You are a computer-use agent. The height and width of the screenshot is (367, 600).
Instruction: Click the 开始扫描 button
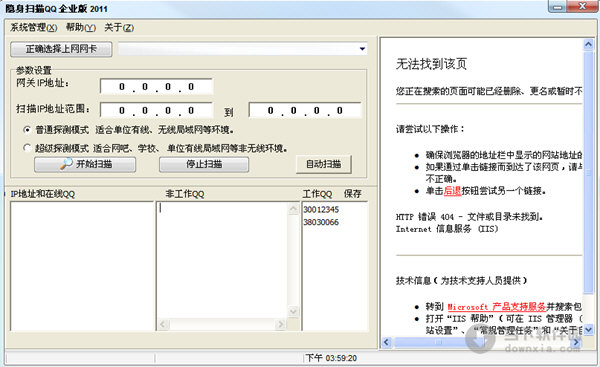[x=85, y=164]
